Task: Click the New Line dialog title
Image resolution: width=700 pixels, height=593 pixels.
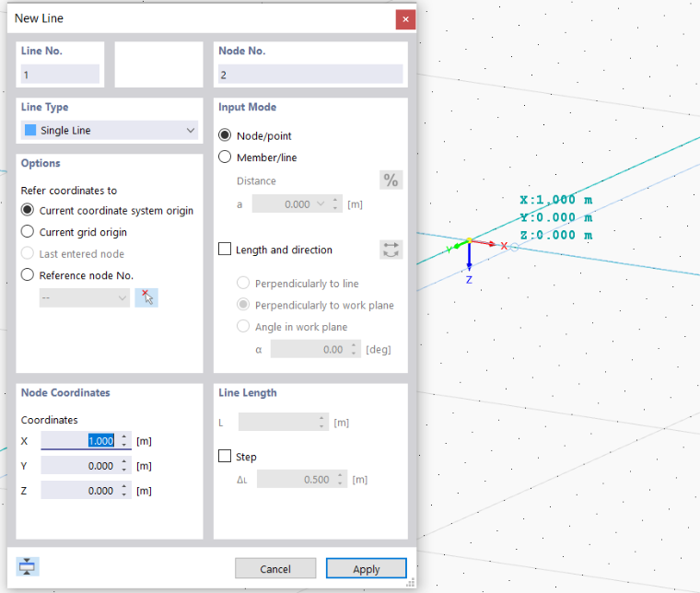Action: click(39, 18)
